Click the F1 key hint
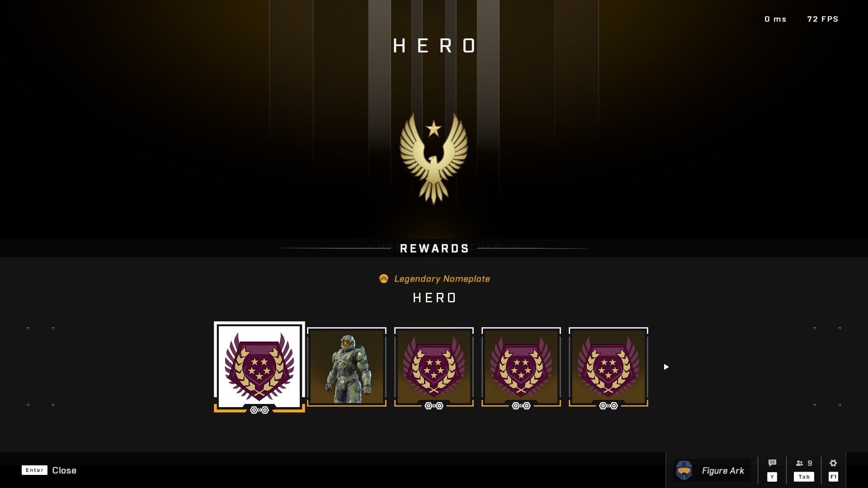Screen dimensions: 868x488 [833, 477]
